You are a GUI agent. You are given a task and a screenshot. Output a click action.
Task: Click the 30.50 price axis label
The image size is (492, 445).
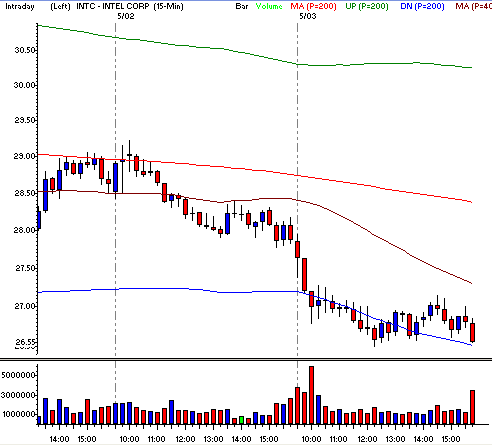coord(25,50)
